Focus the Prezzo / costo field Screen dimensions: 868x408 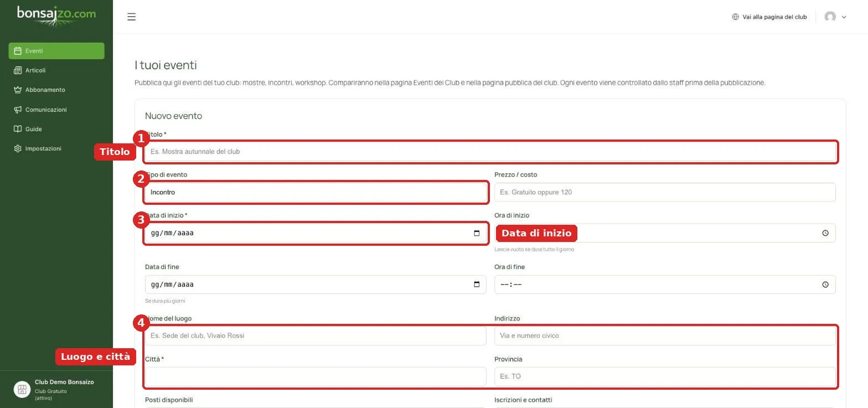coord(665,192)
